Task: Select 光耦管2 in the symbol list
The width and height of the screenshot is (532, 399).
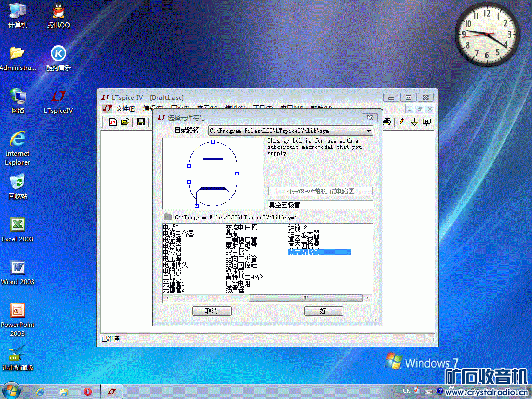Action: 174,290
